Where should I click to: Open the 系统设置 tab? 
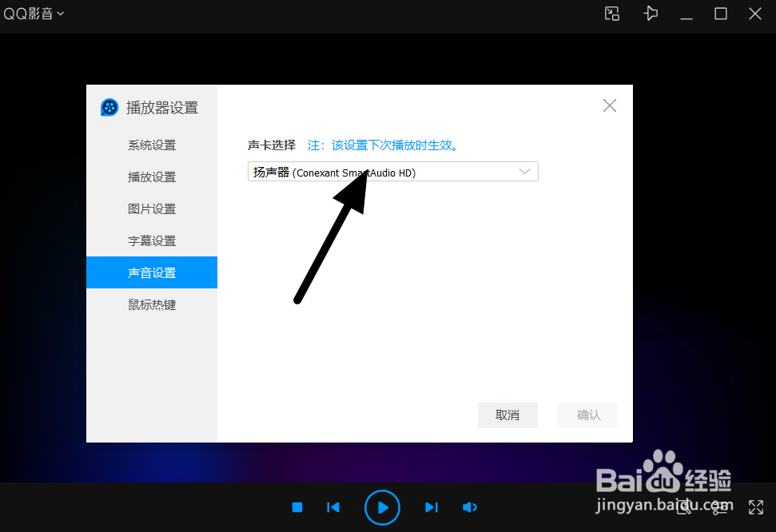[x=151, y=145]
